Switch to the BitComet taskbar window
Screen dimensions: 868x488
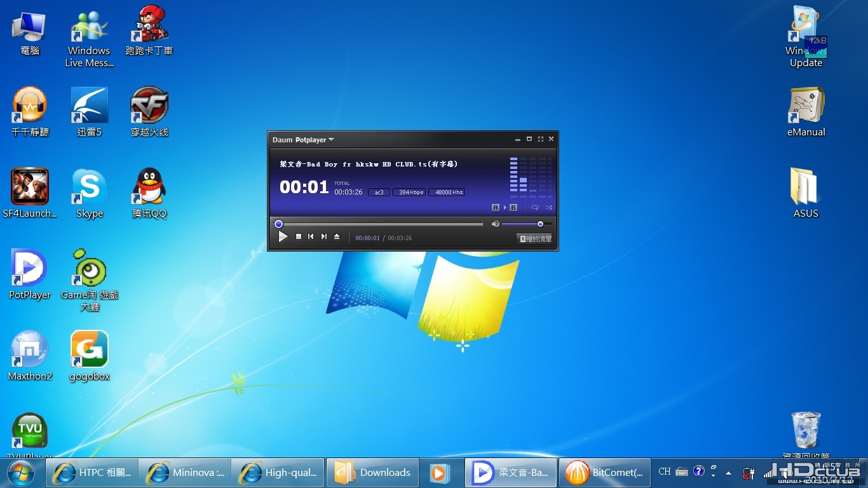click(x=605, y=473)
